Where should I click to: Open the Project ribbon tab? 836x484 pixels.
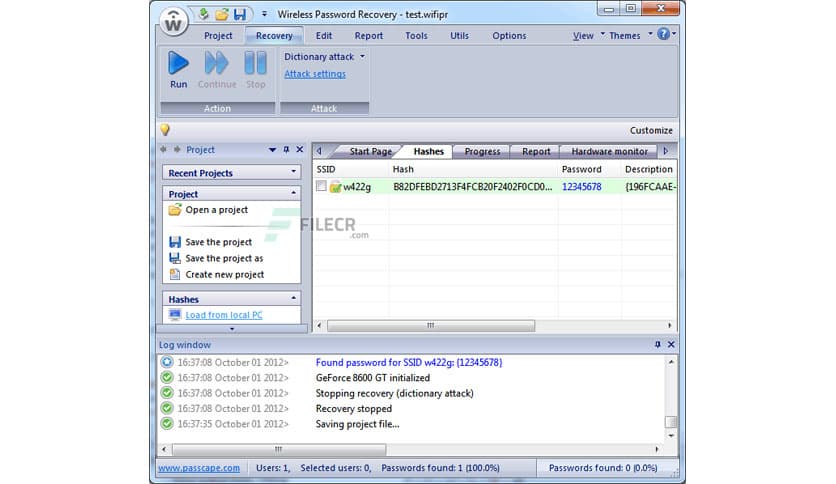click(218, 35)
